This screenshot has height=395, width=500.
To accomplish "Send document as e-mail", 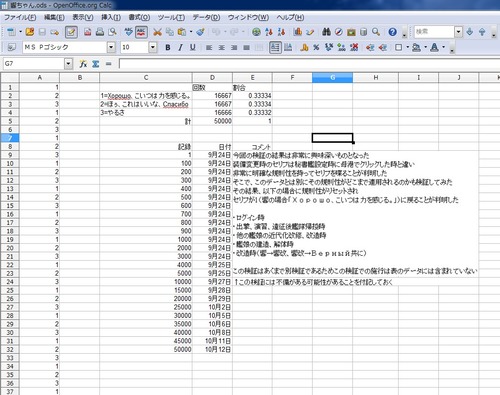I will pyautogui.click(x=55, y=32).
